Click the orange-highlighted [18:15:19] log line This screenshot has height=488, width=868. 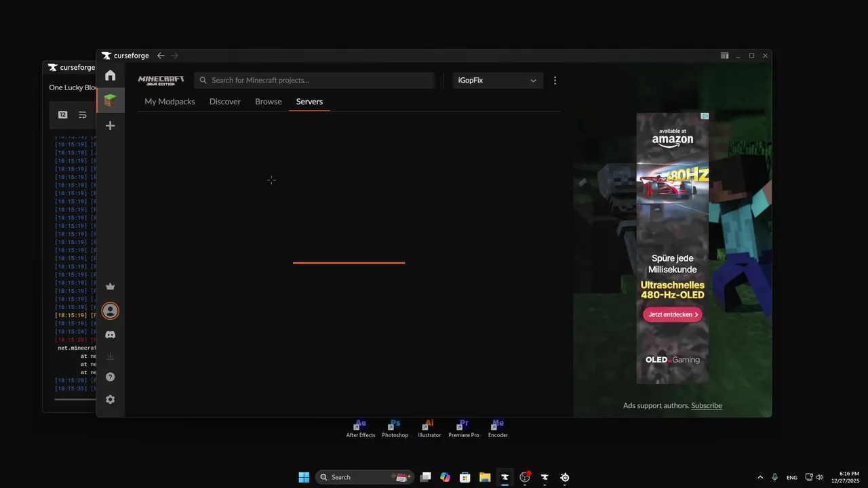coord(75,315)
